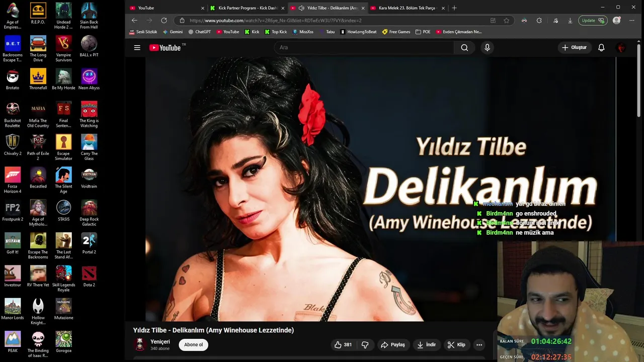
Task: Open Yeniçeri channel avatar
Action: click(x=140, y=344)
